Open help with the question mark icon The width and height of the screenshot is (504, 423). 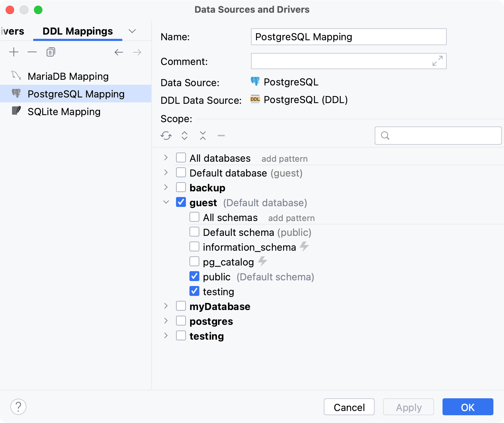(18, 407)
